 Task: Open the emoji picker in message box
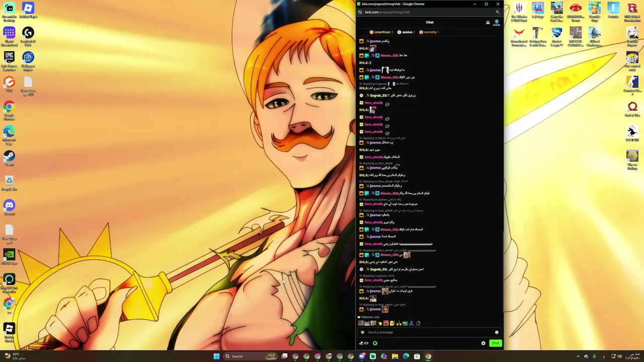tap(497, 332)
